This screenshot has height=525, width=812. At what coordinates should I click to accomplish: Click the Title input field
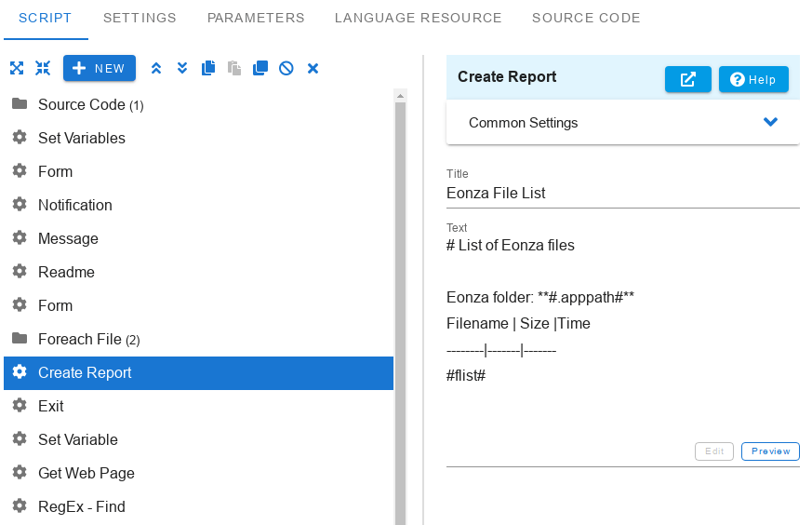[622, 194]
